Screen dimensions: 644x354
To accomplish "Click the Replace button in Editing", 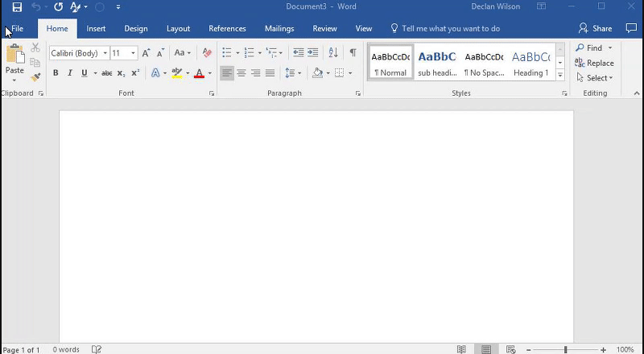I will (x=595, y=63).
